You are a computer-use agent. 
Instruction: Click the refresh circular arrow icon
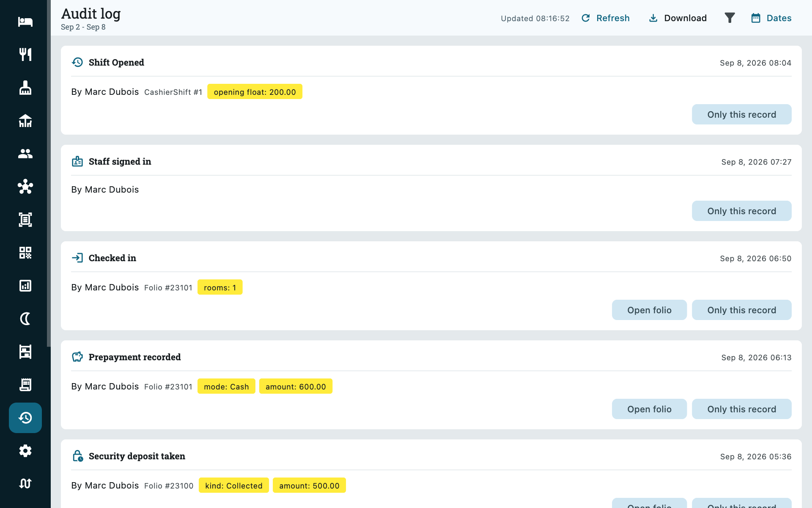tap(586, 18)
